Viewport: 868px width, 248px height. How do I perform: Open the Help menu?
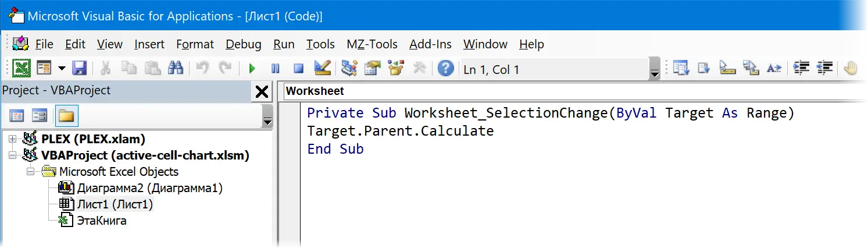531,44
